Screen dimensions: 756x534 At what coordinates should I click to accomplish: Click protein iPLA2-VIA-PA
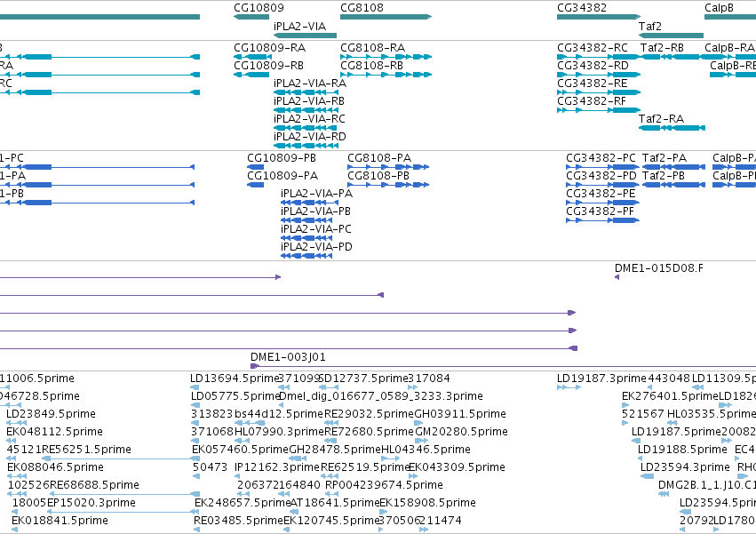[317, 194]
